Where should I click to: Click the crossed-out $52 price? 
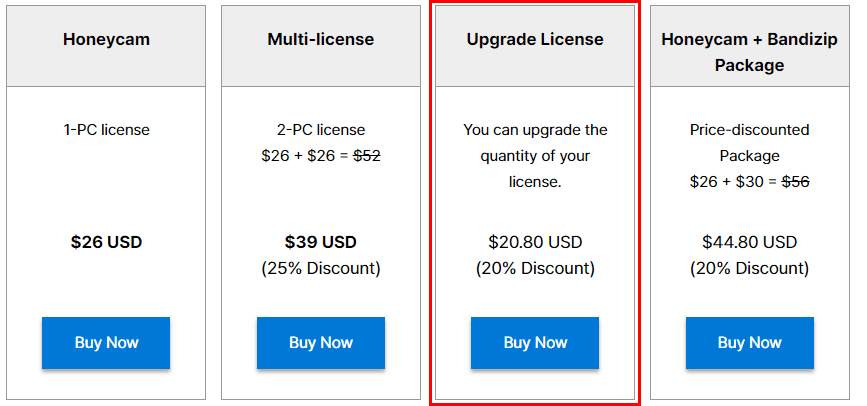click(367, 156)
